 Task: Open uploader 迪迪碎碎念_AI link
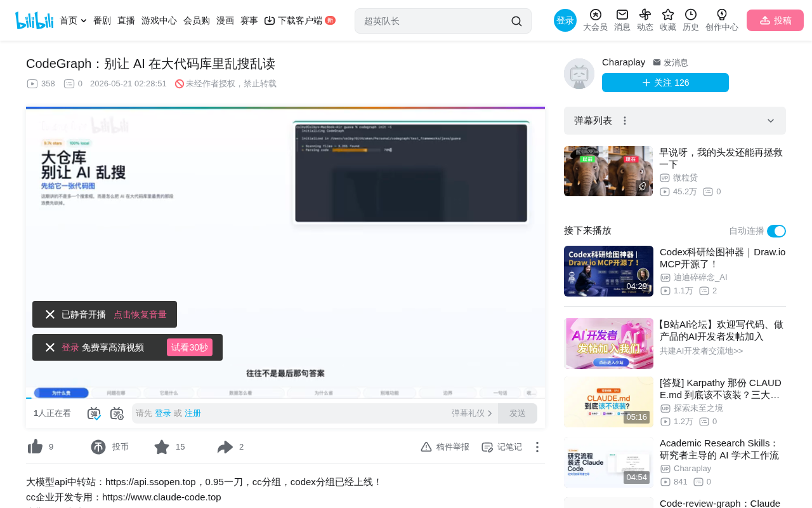pos(700,277)
